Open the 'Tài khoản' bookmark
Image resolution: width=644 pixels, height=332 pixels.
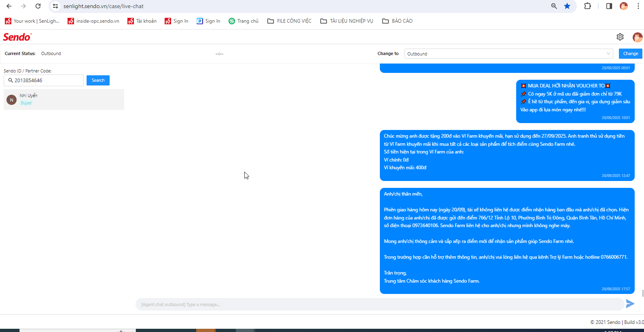click(142, 21)
